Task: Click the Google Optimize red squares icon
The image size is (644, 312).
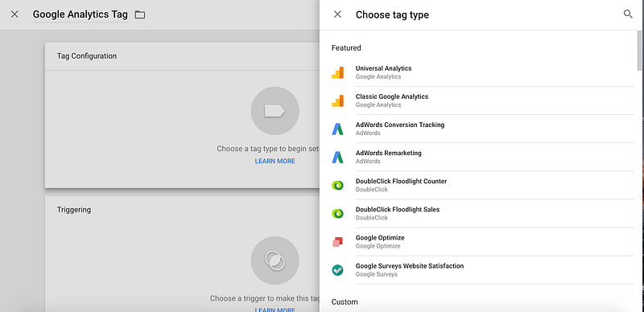Action: 337,242
